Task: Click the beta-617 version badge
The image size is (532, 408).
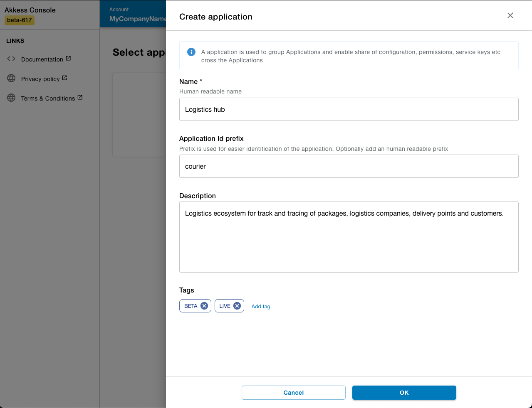Action: click(x=19, y=20)
